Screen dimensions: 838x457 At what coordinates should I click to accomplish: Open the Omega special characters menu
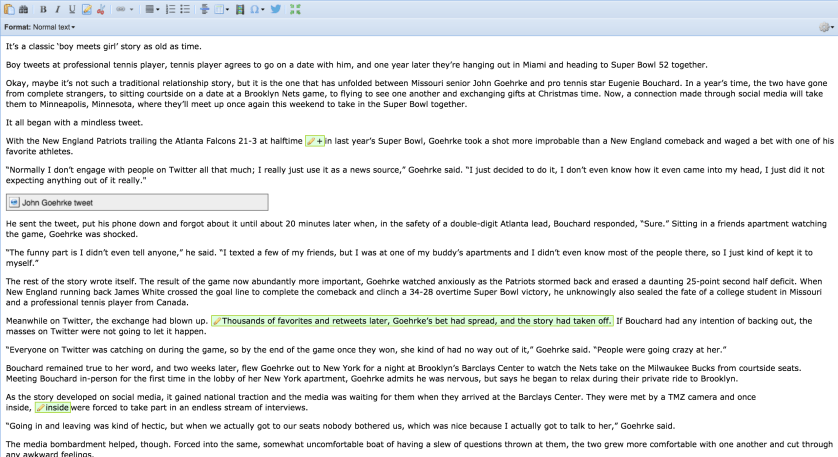pos(257,9)
